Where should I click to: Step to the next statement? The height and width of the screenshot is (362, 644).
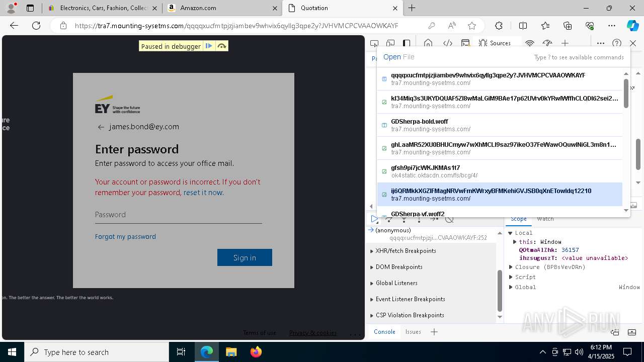pyautogui.click(x=434, y=219)
